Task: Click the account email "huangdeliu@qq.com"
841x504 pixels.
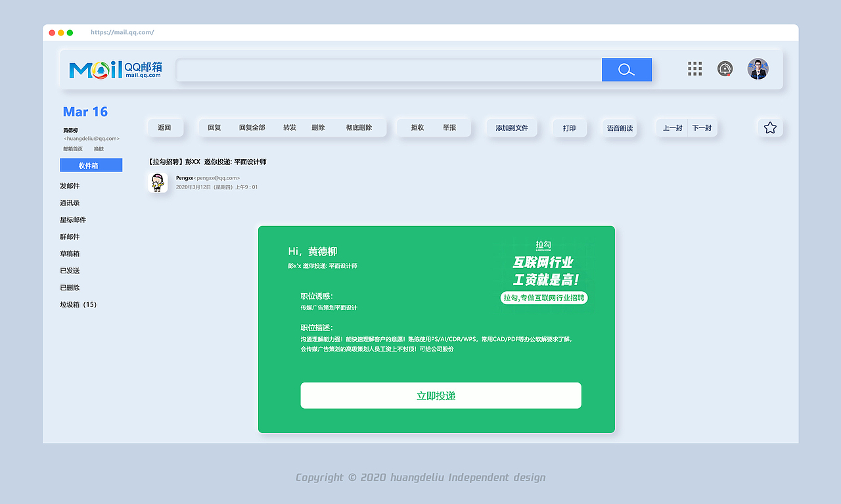Action: (x=91, y=139)
